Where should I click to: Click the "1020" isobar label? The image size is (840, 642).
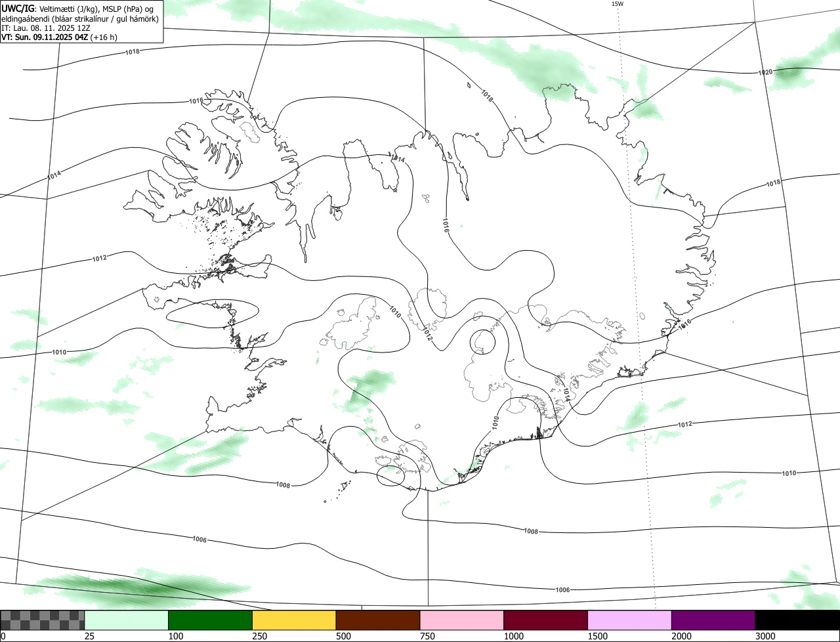pos(765,72)
